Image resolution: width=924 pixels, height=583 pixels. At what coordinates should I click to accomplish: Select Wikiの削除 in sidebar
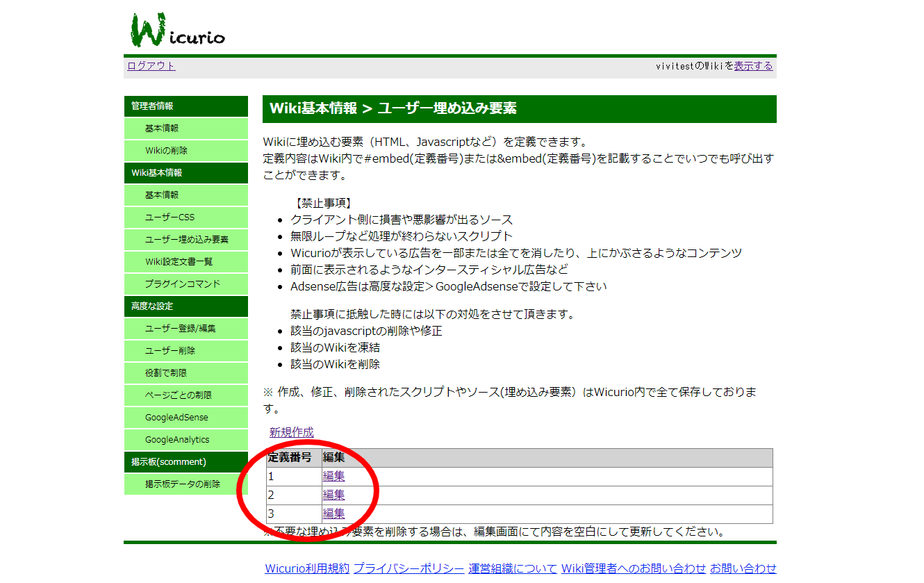[166, 151]
